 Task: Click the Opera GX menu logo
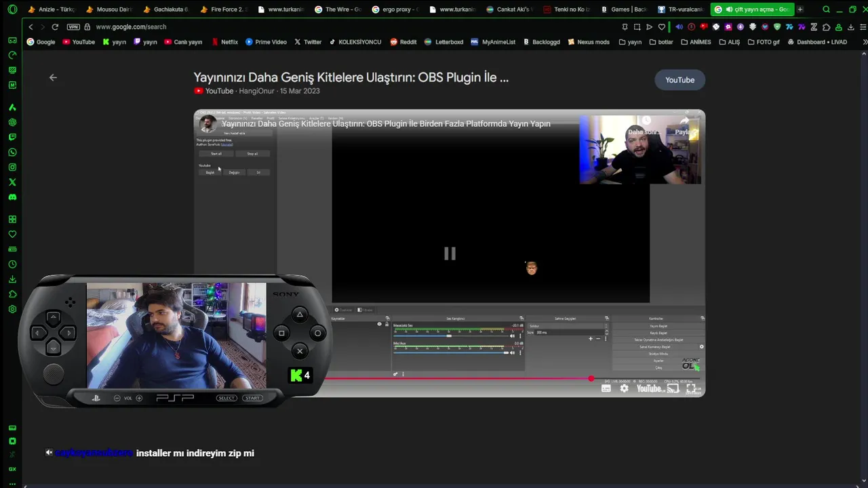(12, 9)
